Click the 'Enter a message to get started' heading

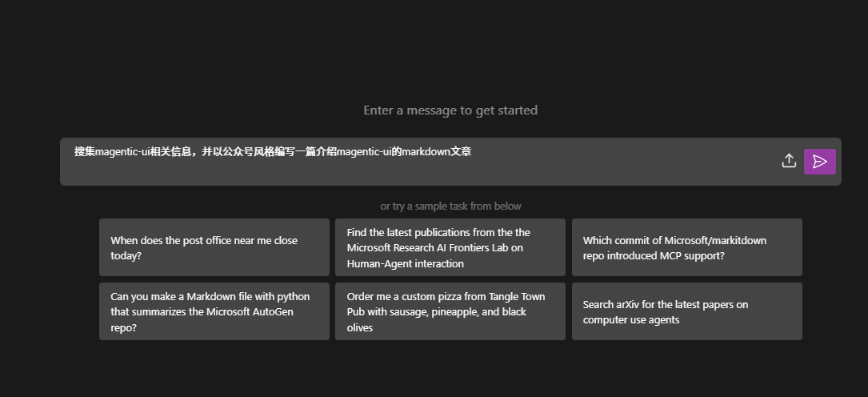click(450, 110)
